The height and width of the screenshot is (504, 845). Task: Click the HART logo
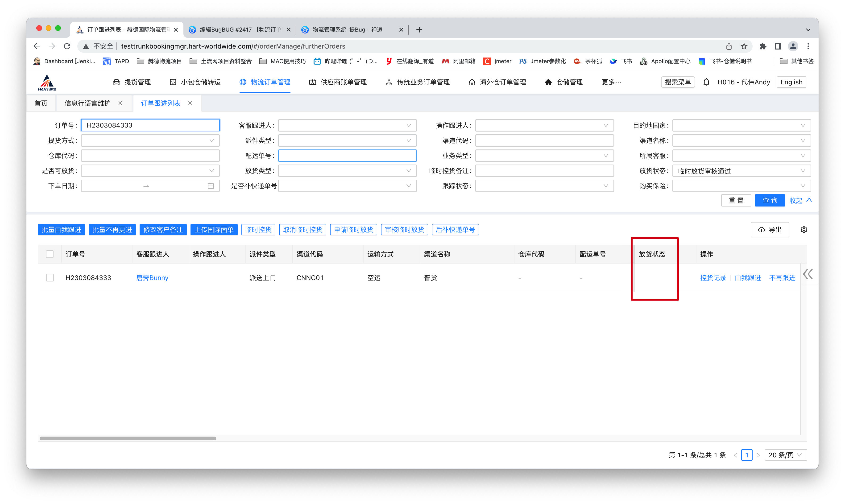point(47,83)
